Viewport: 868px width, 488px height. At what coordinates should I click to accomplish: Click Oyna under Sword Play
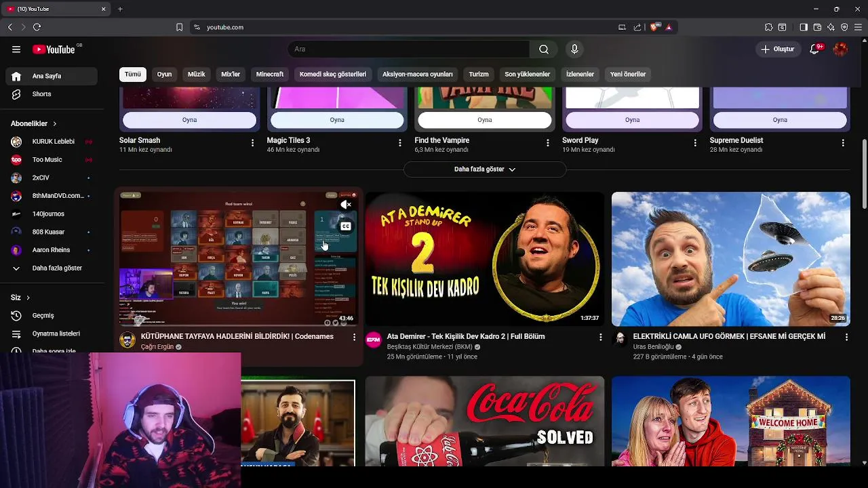coord(632,120)
